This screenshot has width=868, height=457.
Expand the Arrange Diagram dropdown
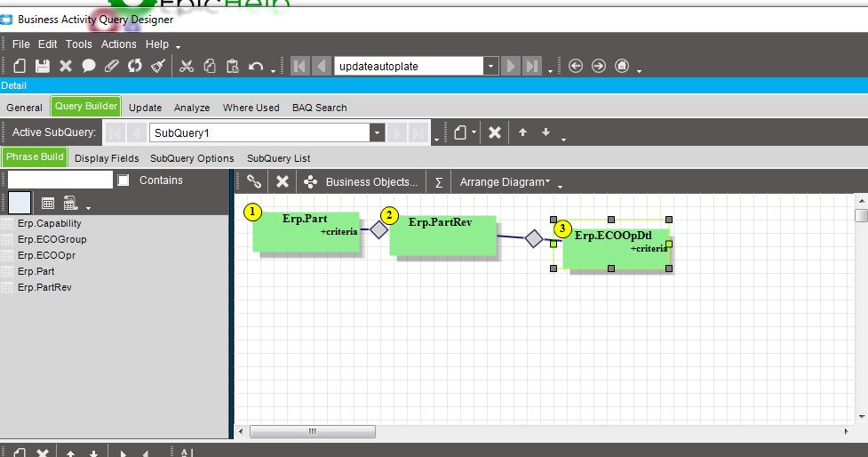point(505,181)
